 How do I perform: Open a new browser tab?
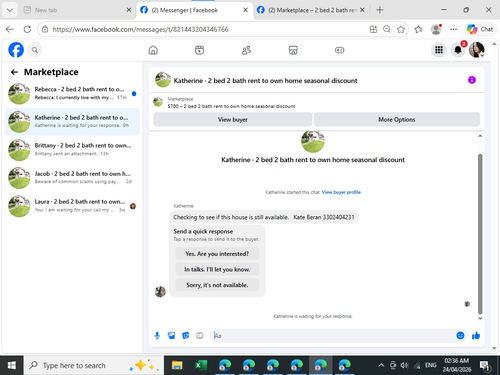tap(380, 10)
